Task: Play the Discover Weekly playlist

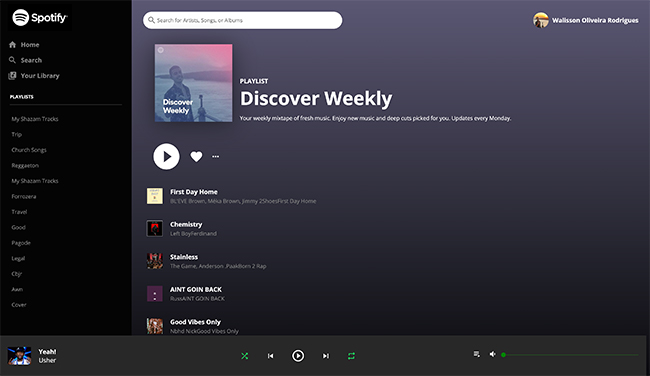Action: [x=166, y=156]
